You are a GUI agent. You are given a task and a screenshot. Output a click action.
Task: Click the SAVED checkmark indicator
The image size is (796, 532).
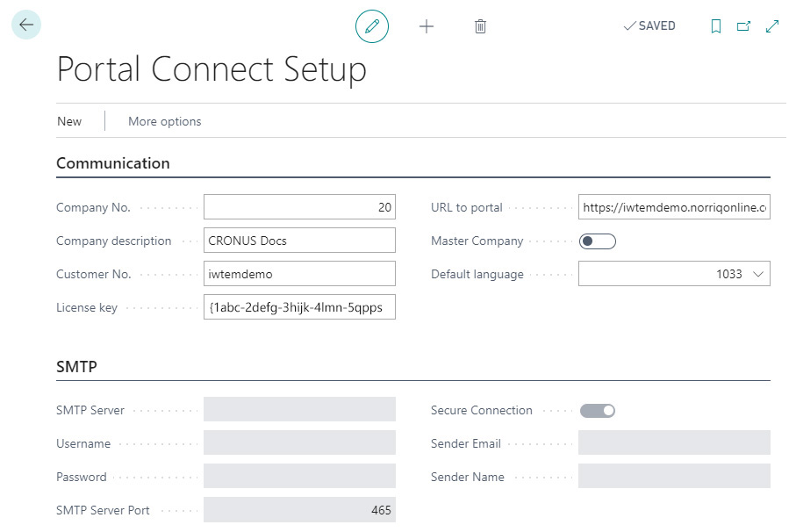click(x=649, y=26)
